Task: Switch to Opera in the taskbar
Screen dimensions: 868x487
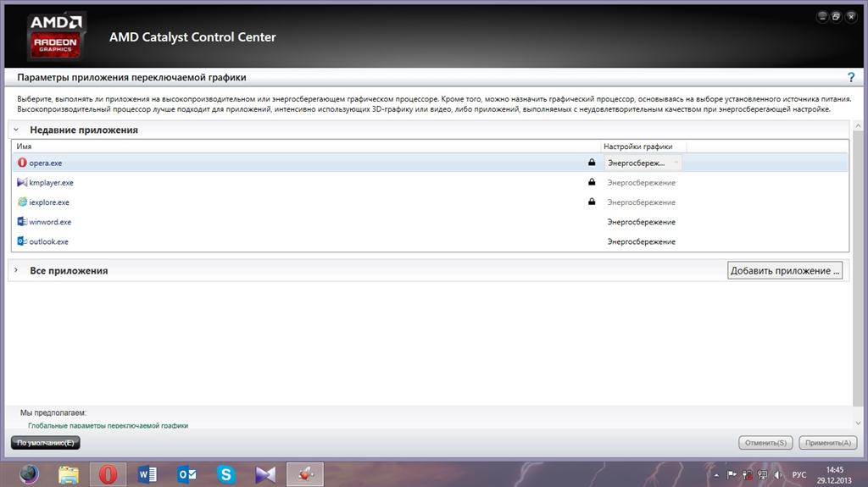Action: (x=108, y=474)
